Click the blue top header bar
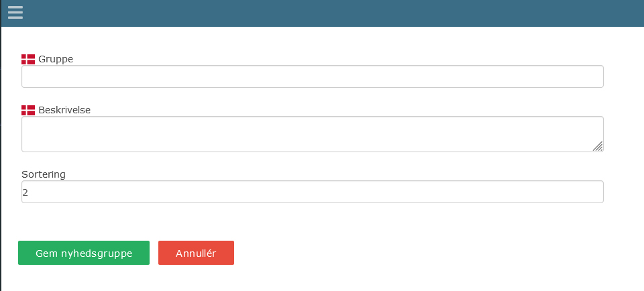This screenshot has height=291, width=644. [x=335, y=13]
